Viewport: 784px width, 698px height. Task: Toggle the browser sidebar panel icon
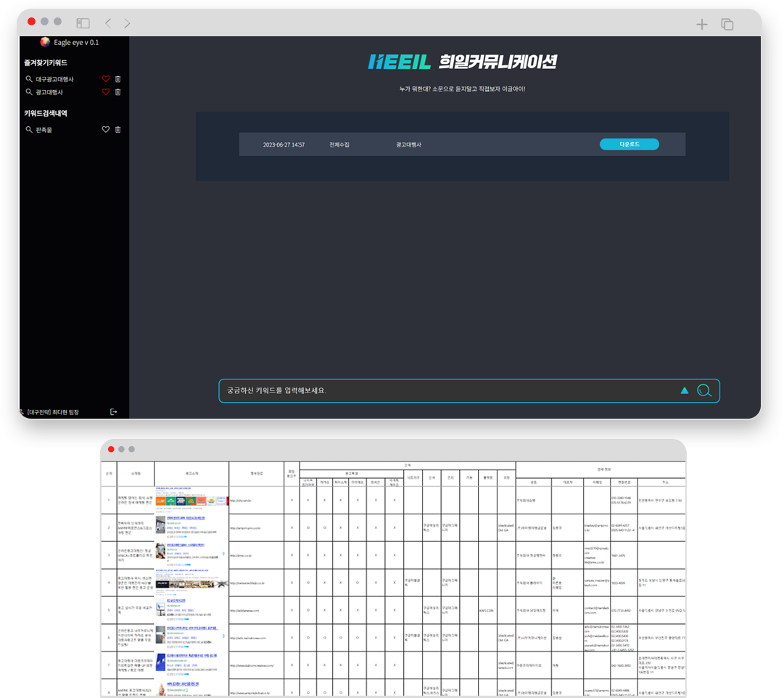[x=83, y=24]
